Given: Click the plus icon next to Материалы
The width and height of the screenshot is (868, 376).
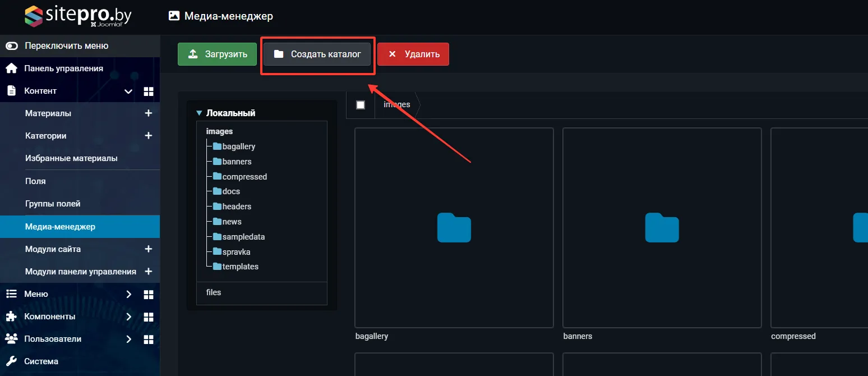Looking at the screenshot, I should point(149,113).
